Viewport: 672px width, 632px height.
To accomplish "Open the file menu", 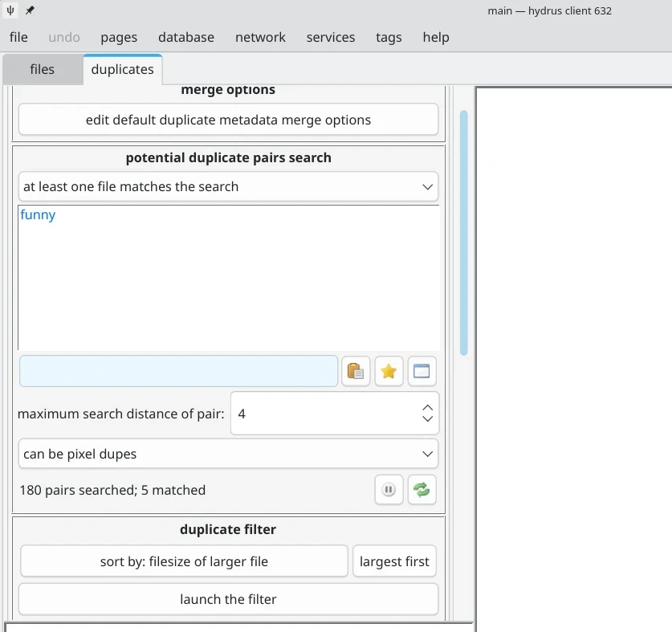I will tap(18, 37).
